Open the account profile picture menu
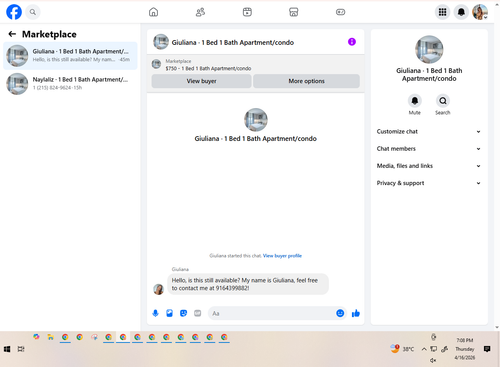Viewport: 500px width, 367px height. tap(480, 12)
